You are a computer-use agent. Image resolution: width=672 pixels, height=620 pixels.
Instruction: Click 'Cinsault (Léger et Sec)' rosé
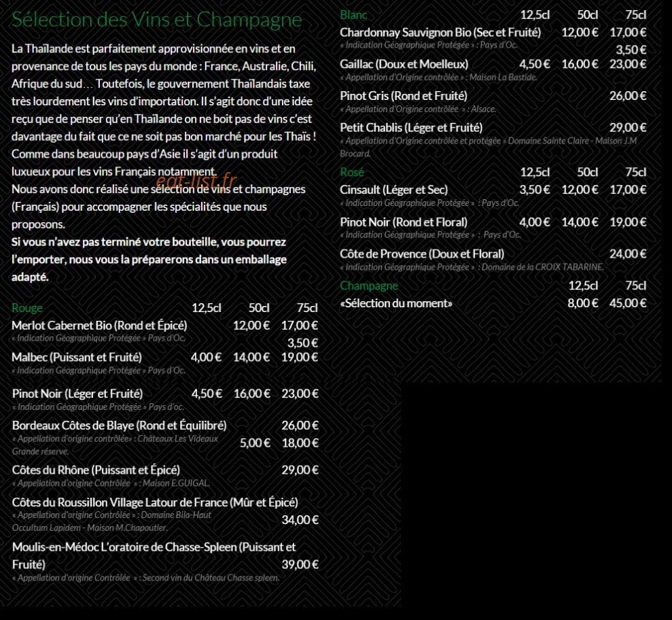click(394, 190)
